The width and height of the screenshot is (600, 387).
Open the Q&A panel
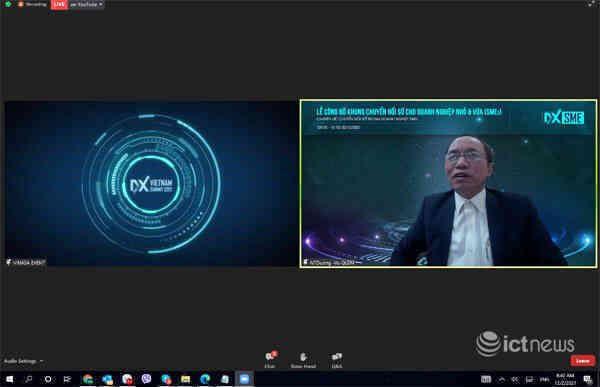337,360
